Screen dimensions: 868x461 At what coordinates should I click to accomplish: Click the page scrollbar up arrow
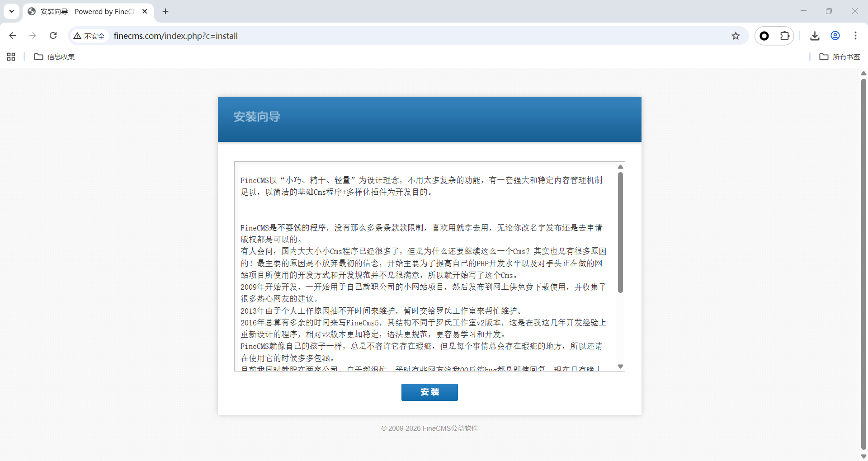click(863, 73)
